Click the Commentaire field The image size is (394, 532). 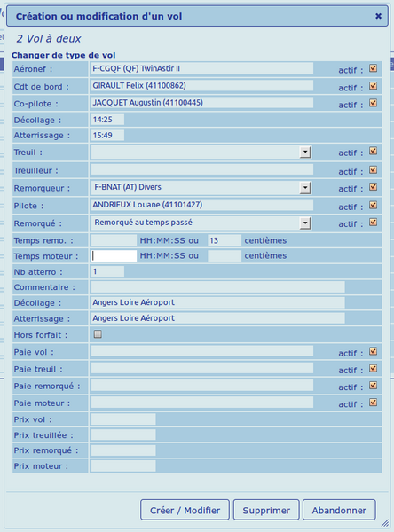point(217,287)
